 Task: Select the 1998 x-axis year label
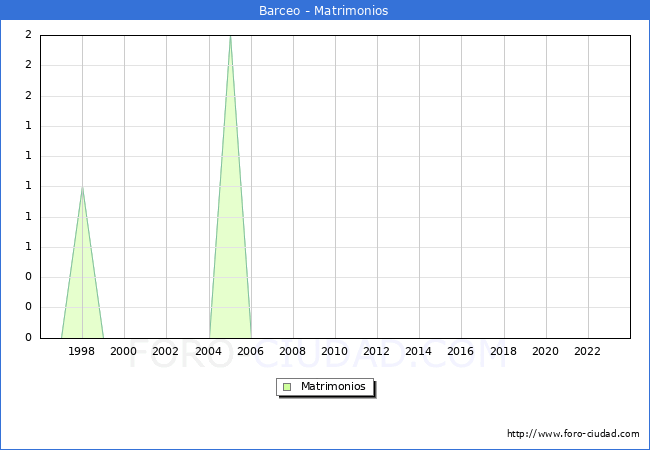pos(82,351)
